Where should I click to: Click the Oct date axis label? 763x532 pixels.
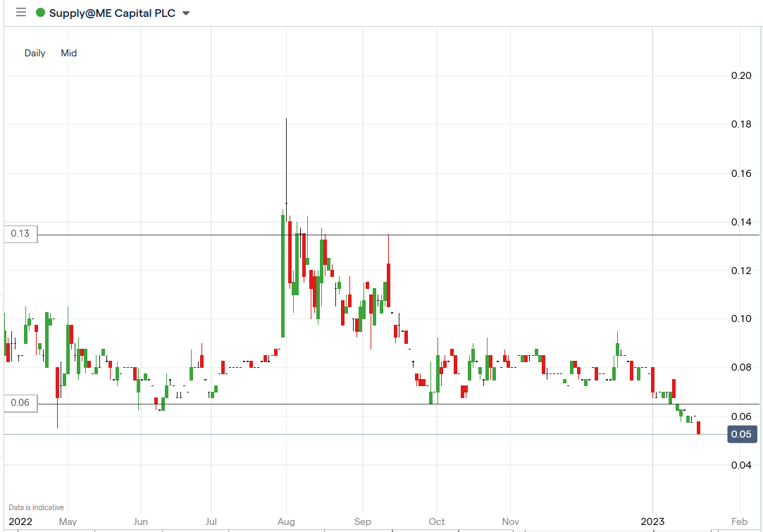(437, 521)
